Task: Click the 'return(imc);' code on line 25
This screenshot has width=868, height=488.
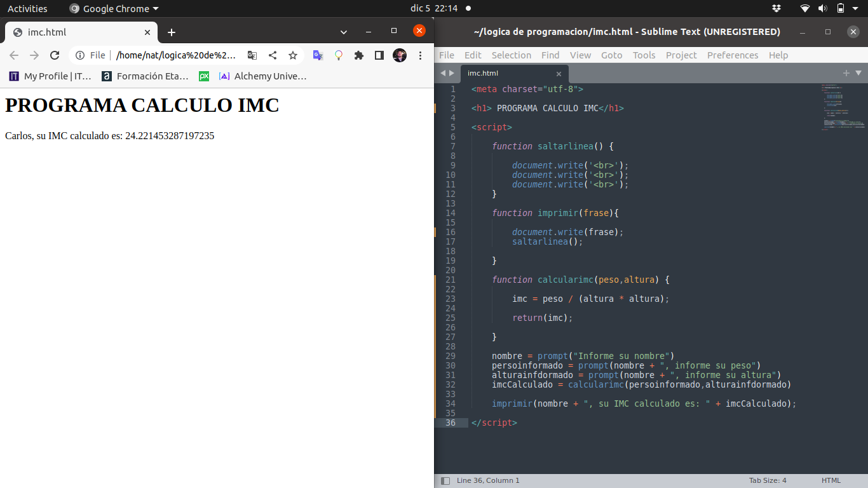Action: tap(543, 318)
